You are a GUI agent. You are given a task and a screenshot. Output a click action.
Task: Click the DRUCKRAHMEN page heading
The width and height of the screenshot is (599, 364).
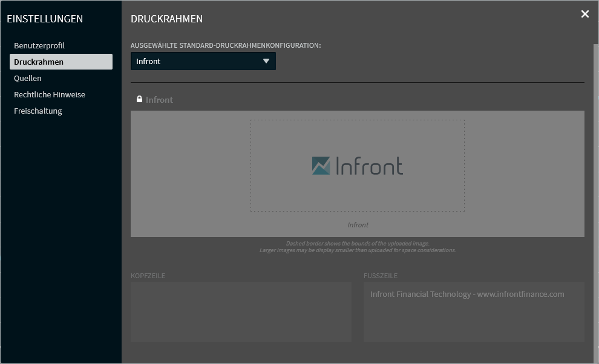click(x=166, y=19)
